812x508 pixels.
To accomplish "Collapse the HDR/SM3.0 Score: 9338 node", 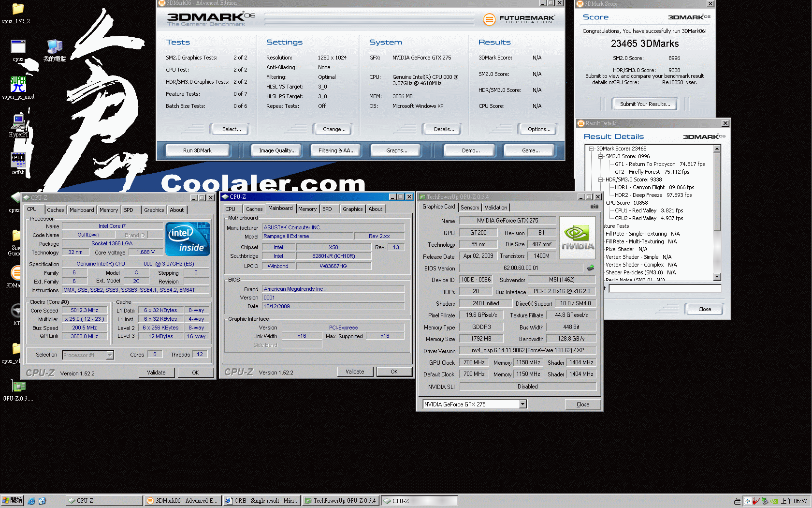I will click(600, 180).
